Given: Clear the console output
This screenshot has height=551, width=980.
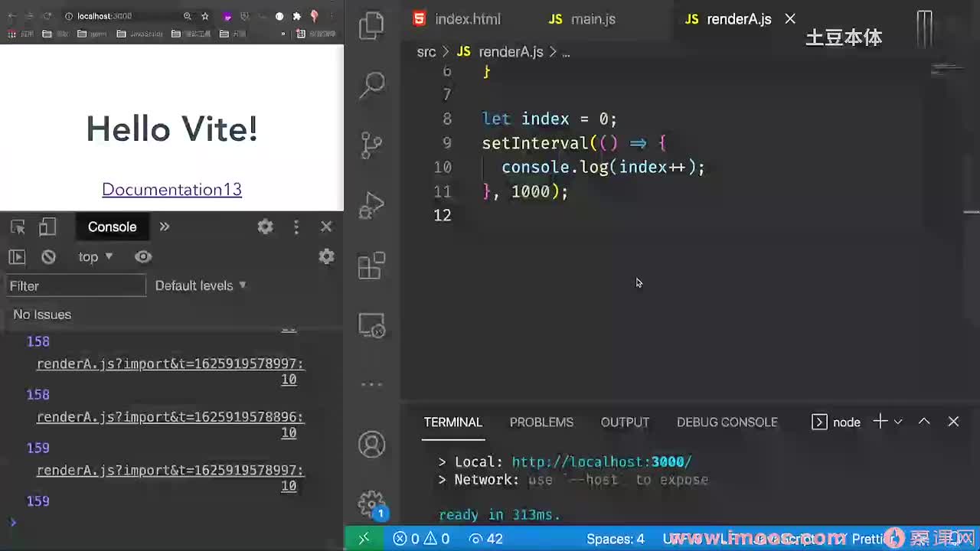Looking at the screenshot, I should [48, 257].
